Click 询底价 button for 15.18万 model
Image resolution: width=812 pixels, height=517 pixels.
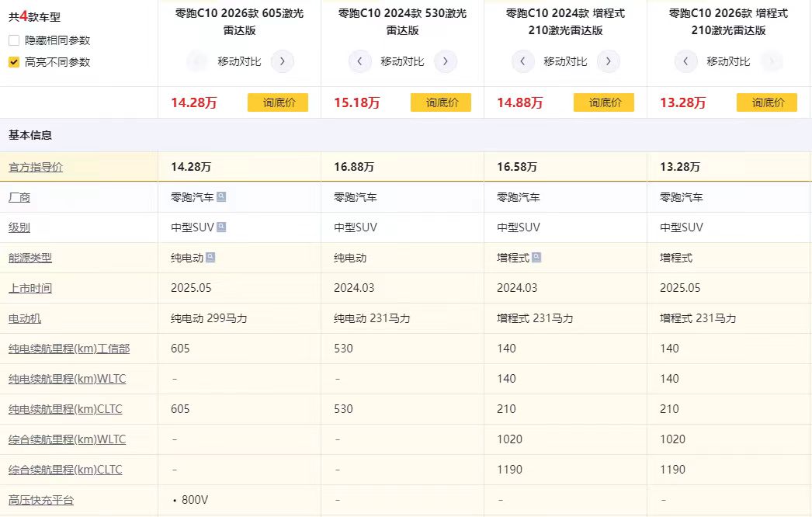[441, 102]
